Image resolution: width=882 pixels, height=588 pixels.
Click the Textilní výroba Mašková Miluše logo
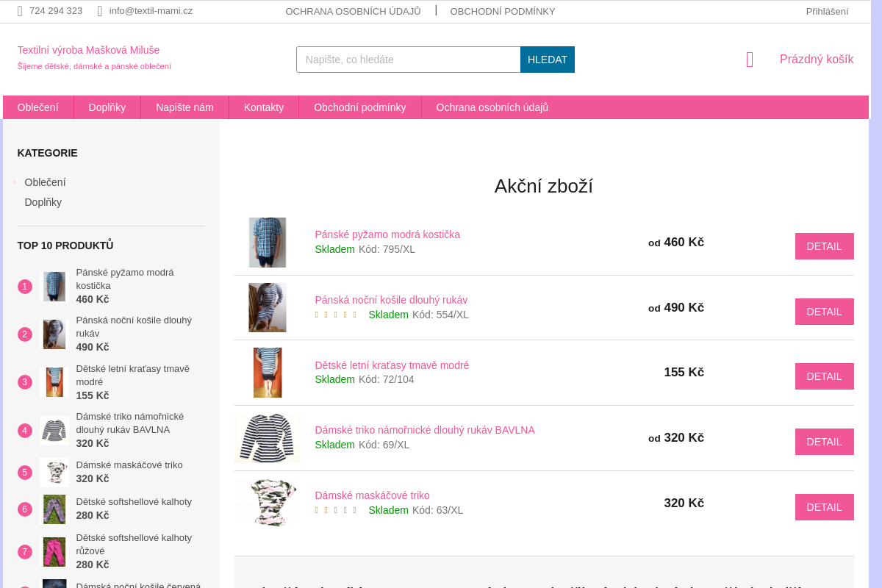87,50
